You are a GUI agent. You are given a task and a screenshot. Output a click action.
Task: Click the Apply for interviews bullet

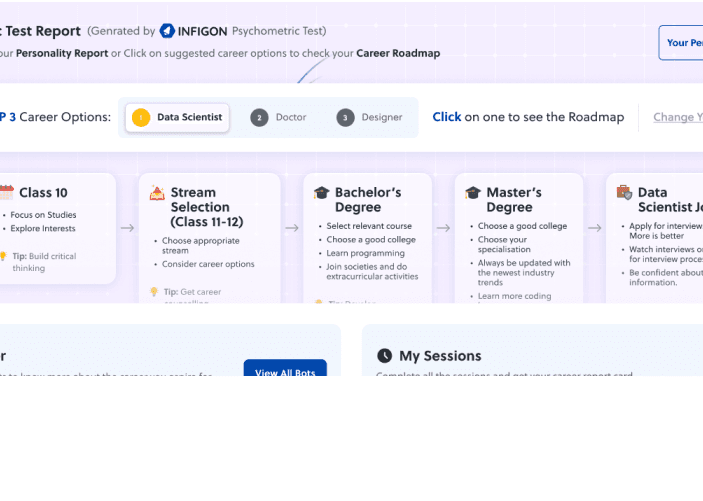(x=666, y=231)
